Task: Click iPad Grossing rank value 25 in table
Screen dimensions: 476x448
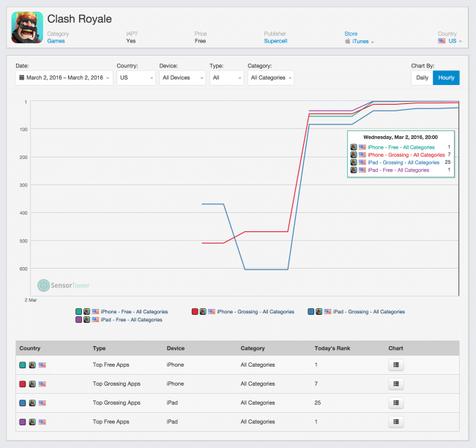Action: click(x=318, y=403)
